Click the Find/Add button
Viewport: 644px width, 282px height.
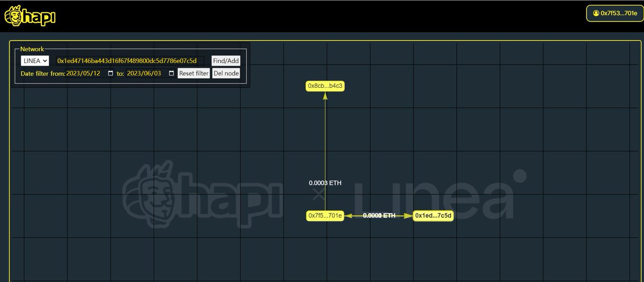point(225,61)
